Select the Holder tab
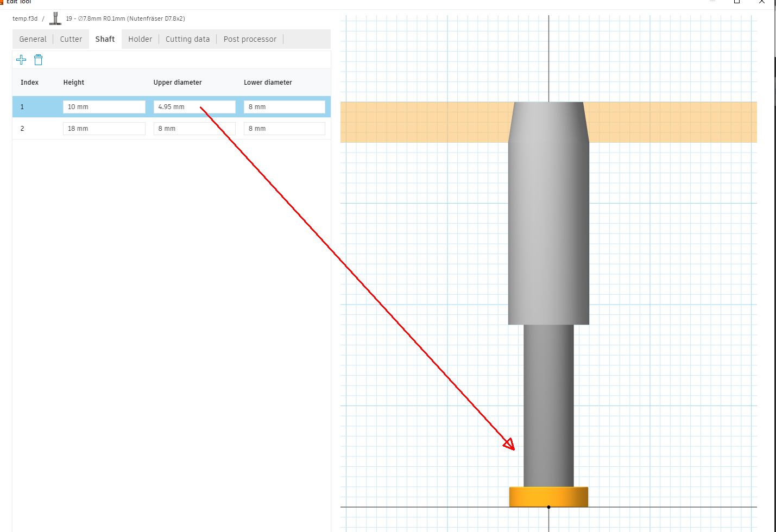This screenshot has width=776, height=532. [140, 39]
